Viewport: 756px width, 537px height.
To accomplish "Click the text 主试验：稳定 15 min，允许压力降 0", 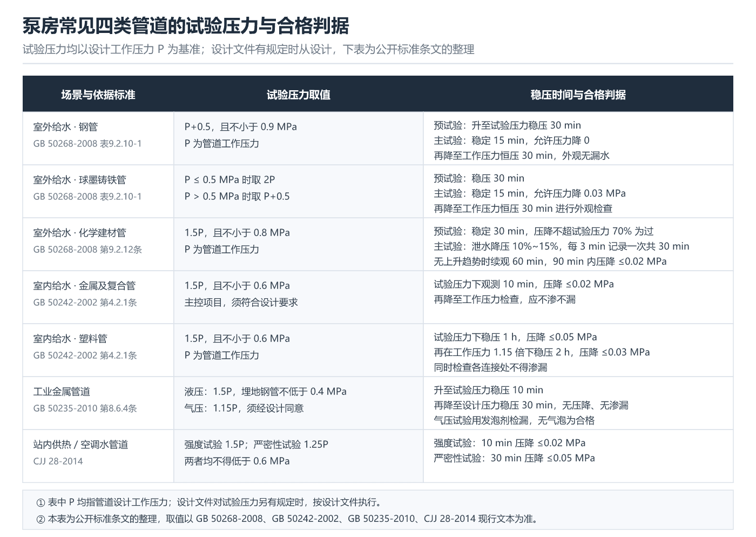I will click(x=512, y=140).
